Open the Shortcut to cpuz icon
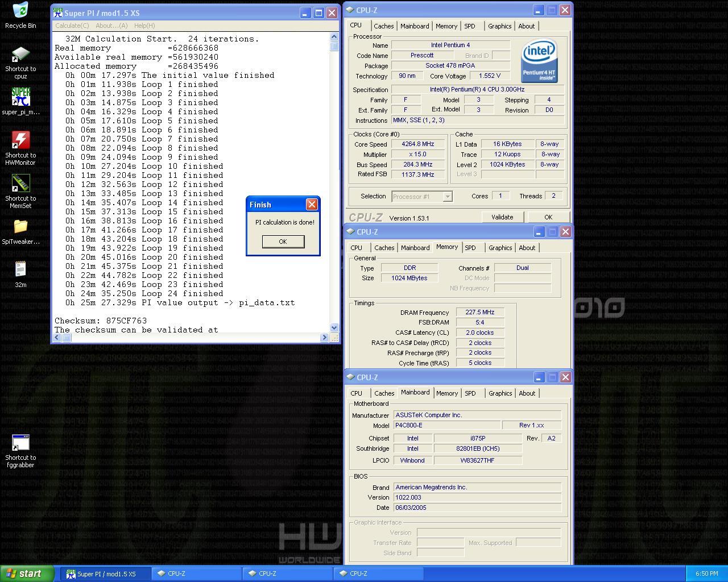The width and height of the screenshot is (728, 582). point(20,55)
